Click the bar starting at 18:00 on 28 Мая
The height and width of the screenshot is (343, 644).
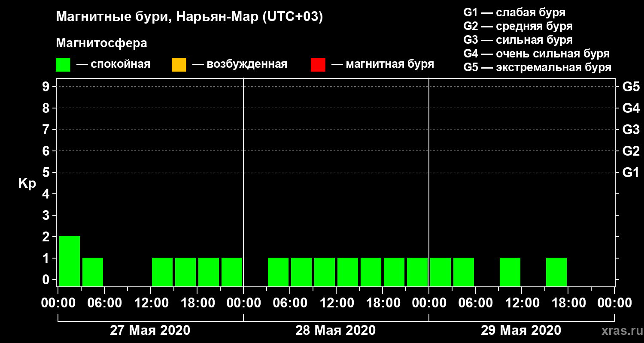coord(394,272)
